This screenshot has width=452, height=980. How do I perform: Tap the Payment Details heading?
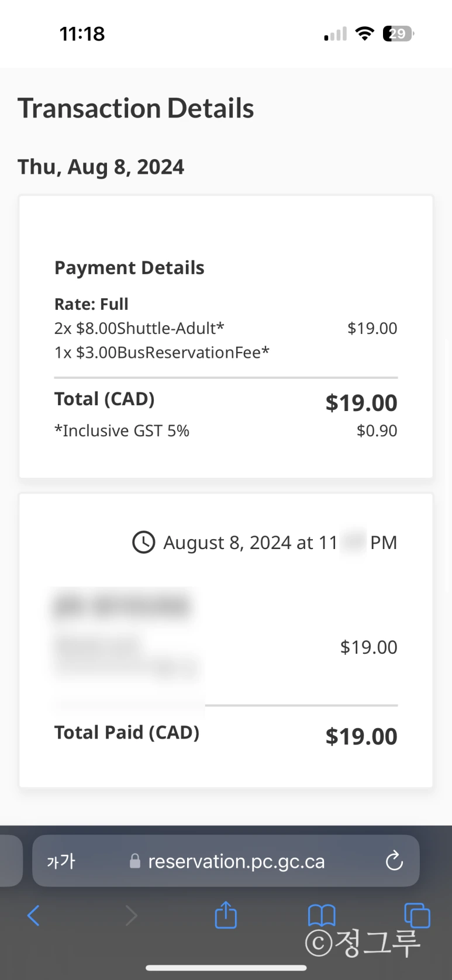(129, 267)
